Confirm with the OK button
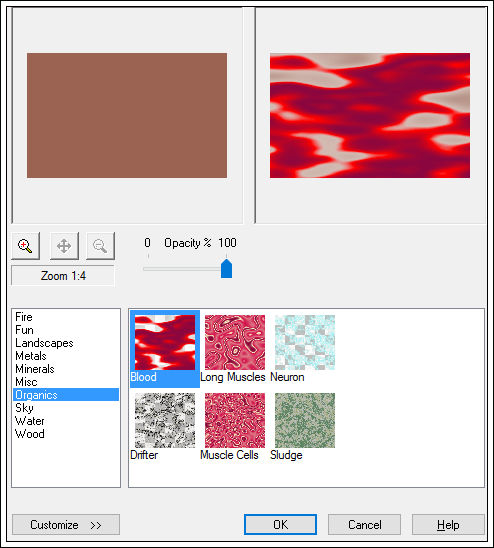This screenshot has width=494, height=548. point(280,525)
